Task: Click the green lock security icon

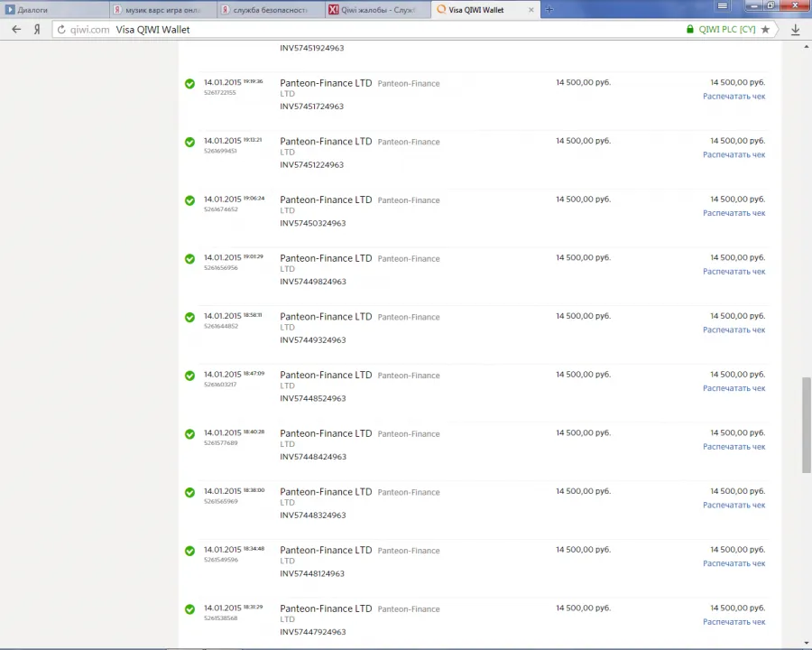Action: [x=690, y=30]
